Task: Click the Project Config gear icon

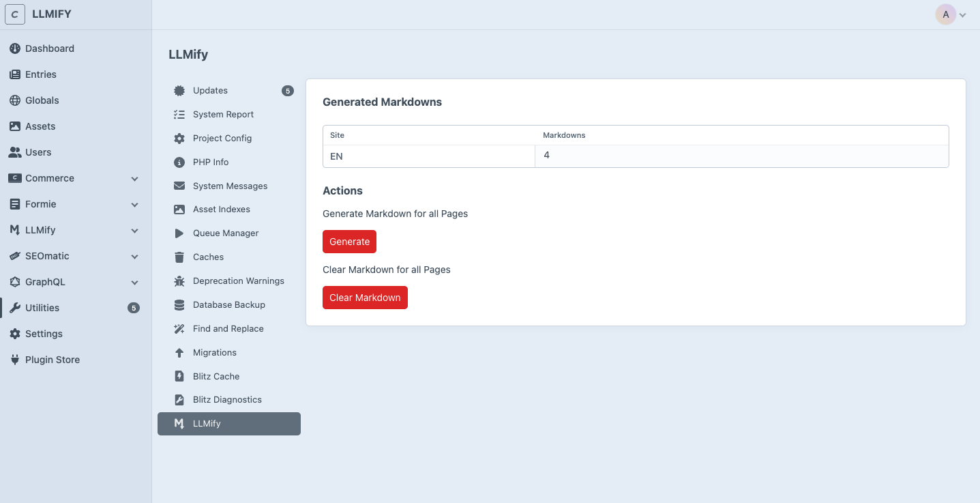Action: point(179,138)
